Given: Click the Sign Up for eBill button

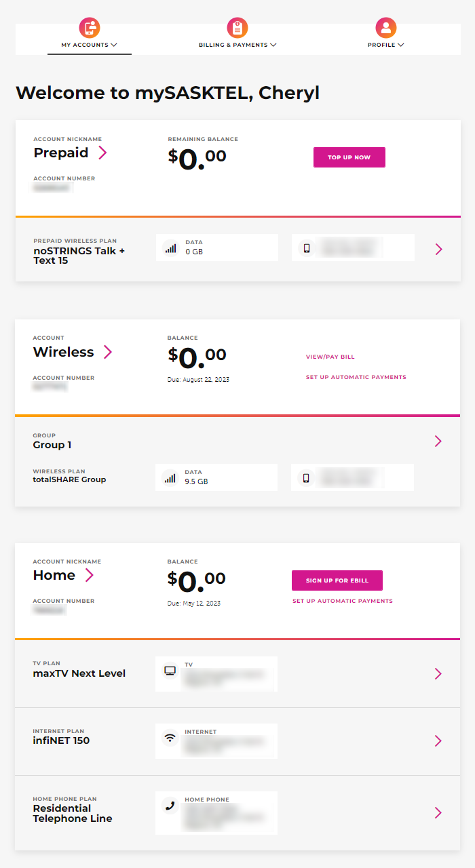Looking at the screenshot, I should [x=337, y=580].
